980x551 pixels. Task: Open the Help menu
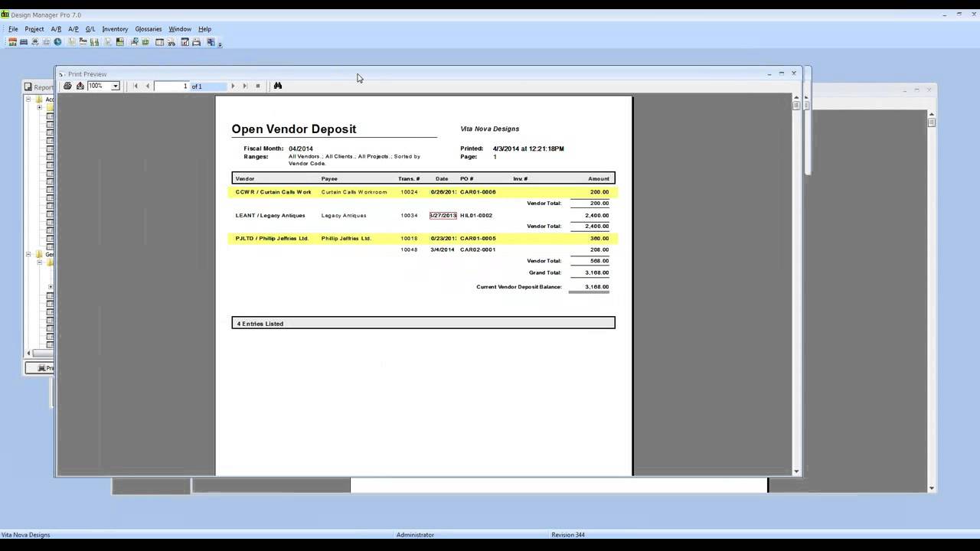204,29
